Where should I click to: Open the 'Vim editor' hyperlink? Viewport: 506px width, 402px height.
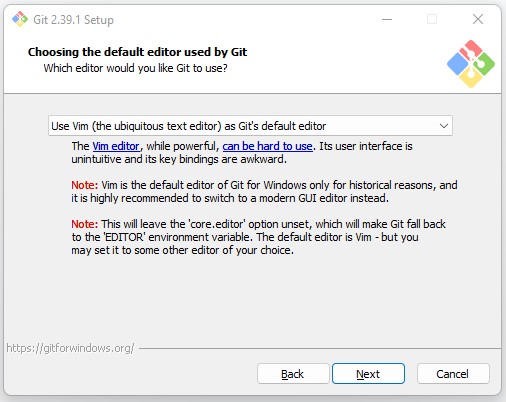coord(116,146)
